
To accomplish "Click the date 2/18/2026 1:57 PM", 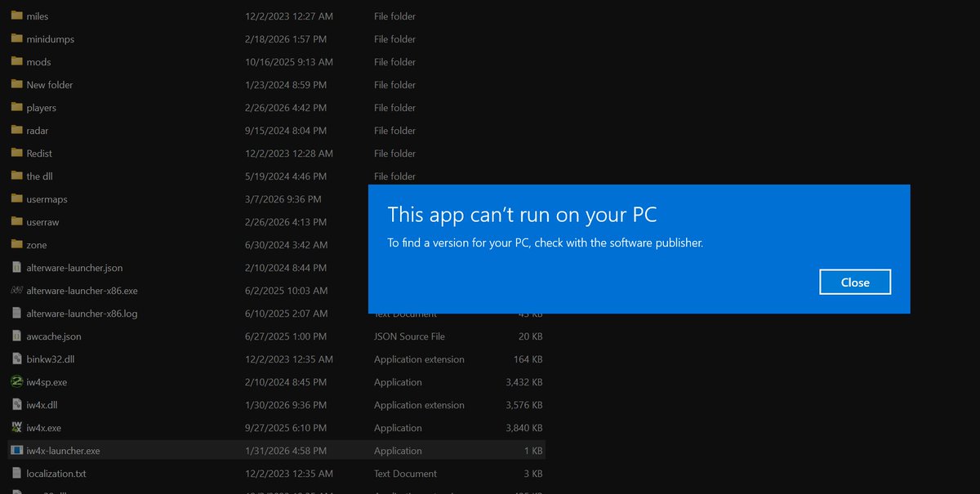I will 286,39.
